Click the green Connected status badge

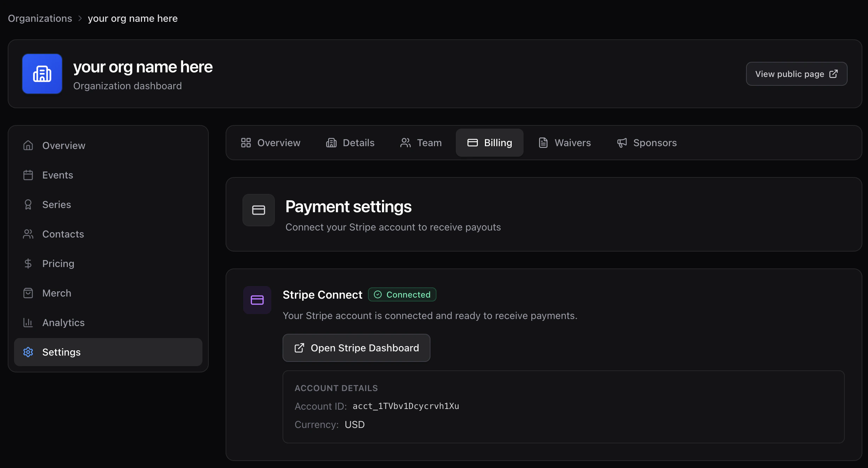(x=402, y=294)
